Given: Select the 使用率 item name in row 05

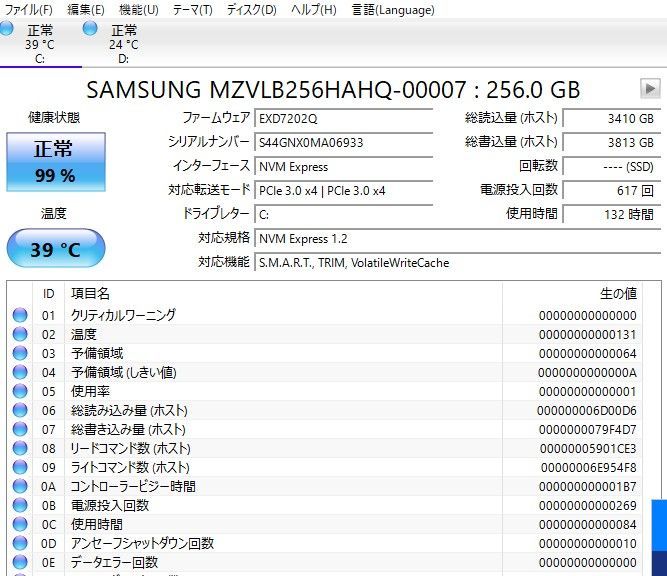Looking at the screenshot, I should pyautogui.click(x=90, y=391).
